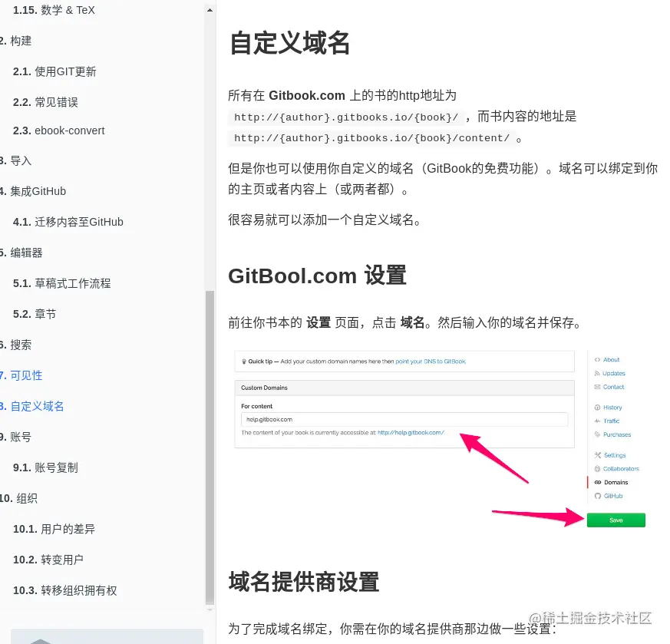
Task: Open 4.1 迁移内容至GitHub page
Action: click(68, 223)
